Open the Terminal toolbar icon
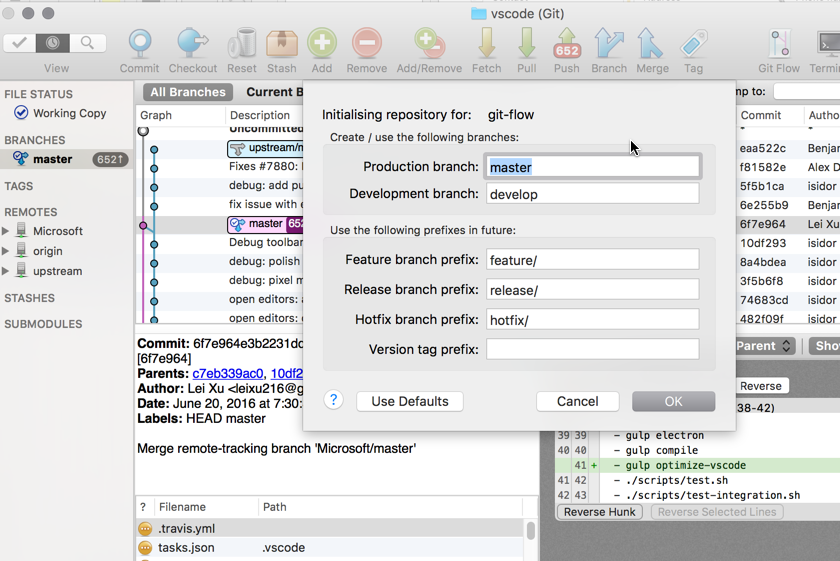The height and width of the screenshot is (561, 840). [828, 43]
